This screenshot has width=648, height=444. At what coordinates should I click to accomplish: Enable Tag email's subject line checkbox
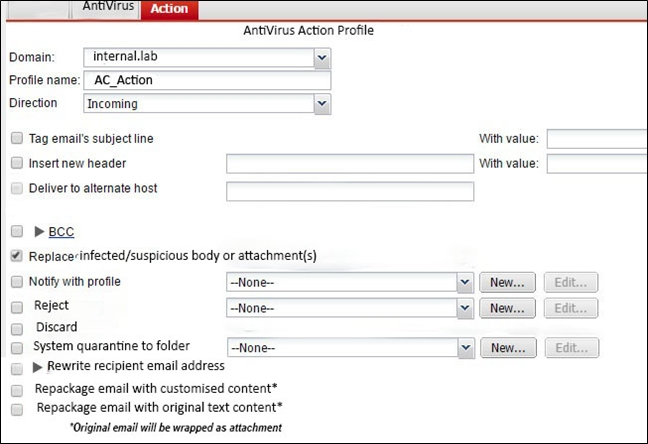pyautogui.click(x=16, y=138)
